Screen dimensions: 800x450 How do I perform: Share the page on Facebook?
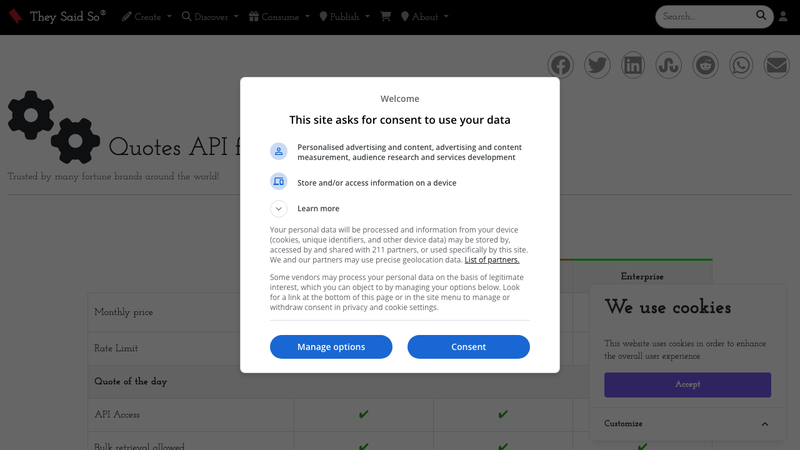[561, 65]
